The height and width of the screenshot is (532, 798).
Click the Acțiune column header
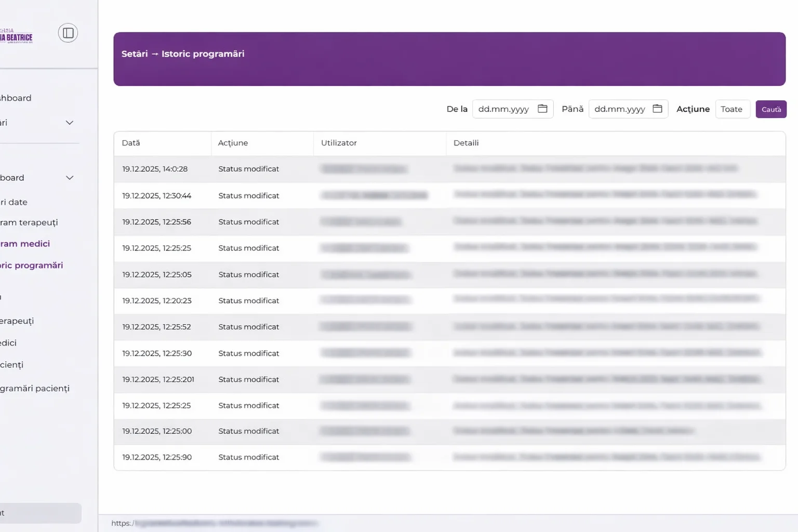[x=233, y=143]
